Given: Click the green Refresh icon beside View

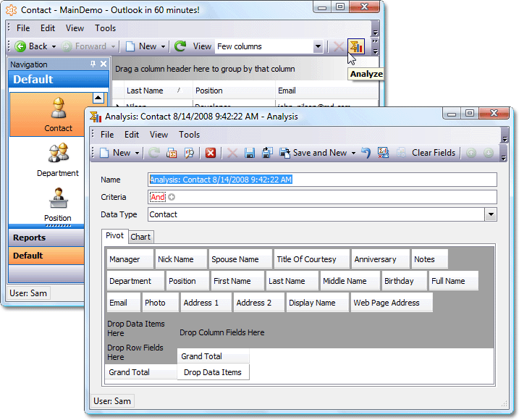Looking at the screenshot, I should point(180,46).
